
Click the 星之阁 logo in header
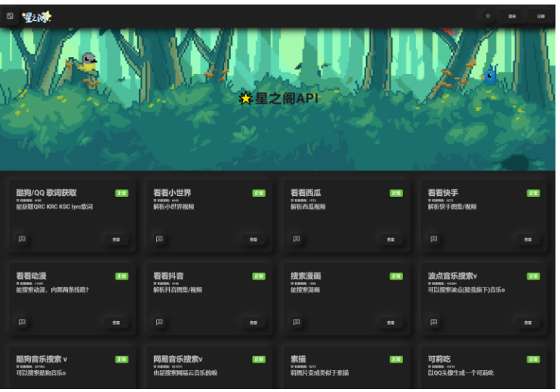pos(37,17)
